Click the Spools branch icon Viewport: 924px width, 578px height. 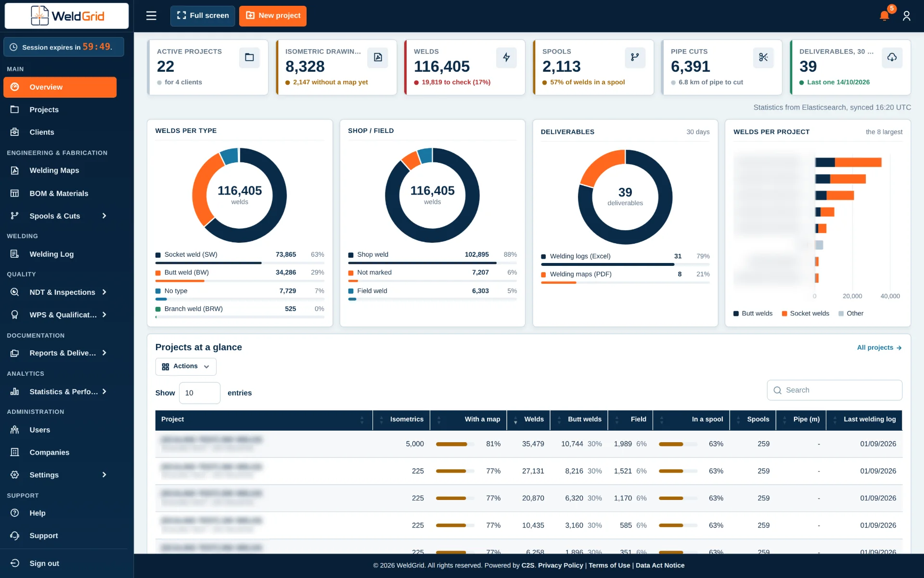[x=635, y=57]
